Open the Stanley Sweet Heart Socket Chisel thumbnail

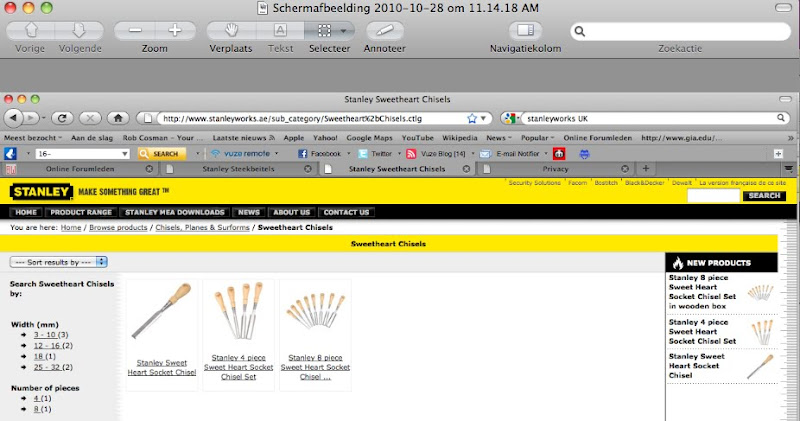click(162, 312)
